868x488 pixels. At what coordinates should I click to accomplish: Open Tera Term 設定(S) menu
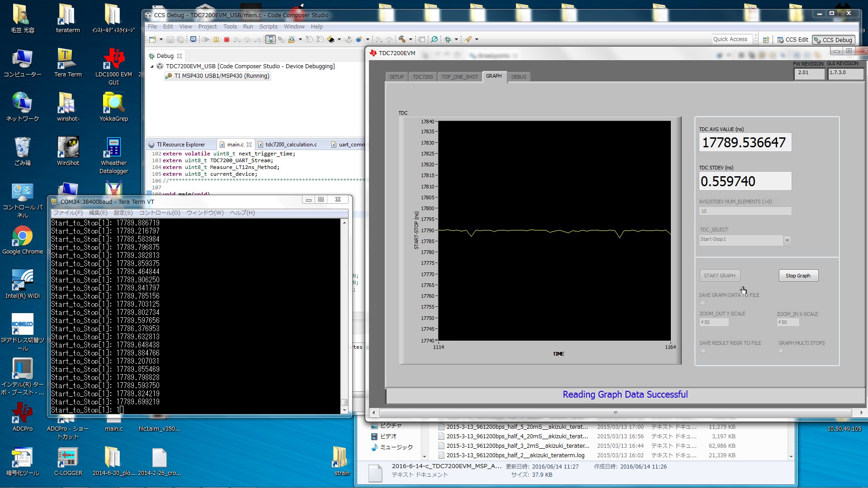coord(123,213)
